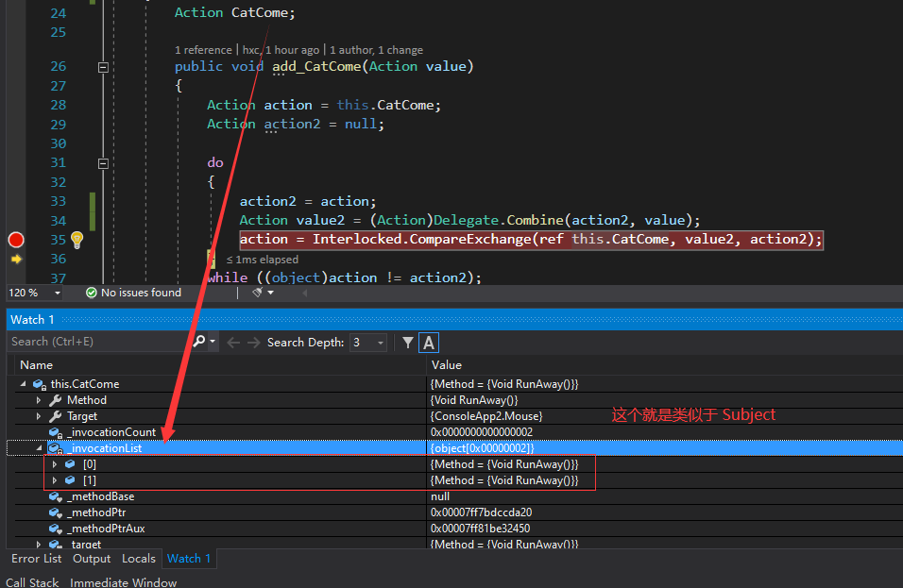Click the code cleanup broom icon

tap(257, 293)
